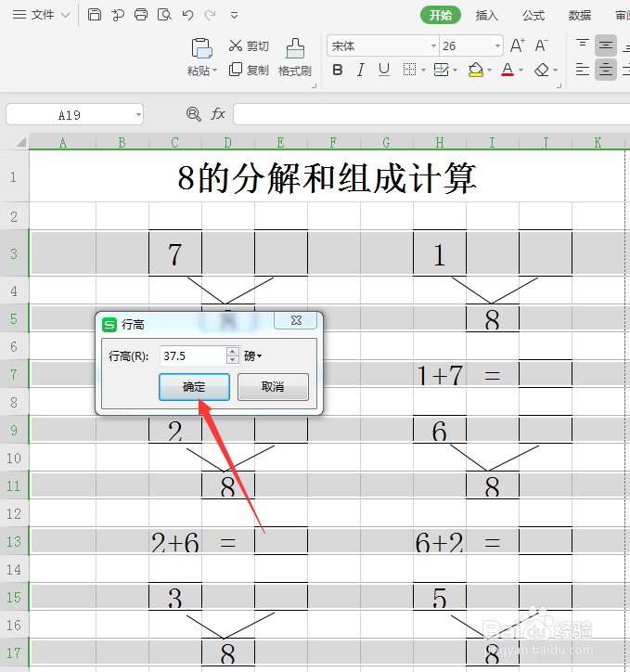
Task: Align text left icon
Action: [582, 70]
